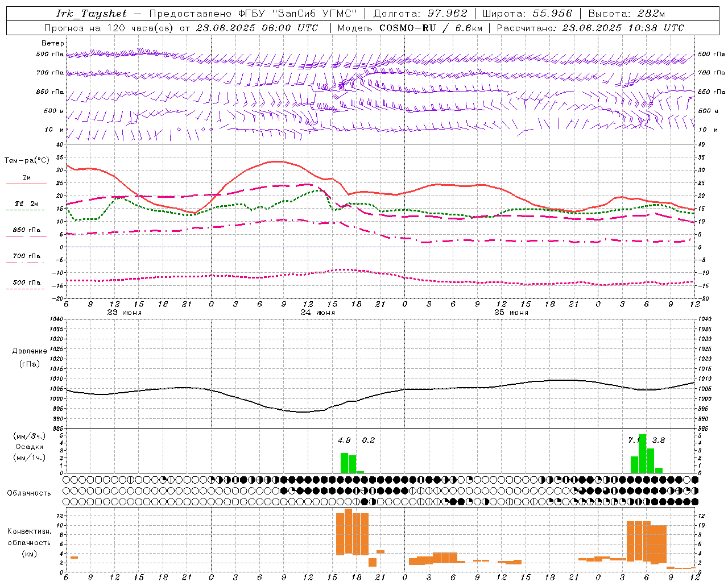Select the 'Предоставлено ФГБУ ЗапСиб УГМС' text
Viewport: 728px width, 582px height.
253,14
